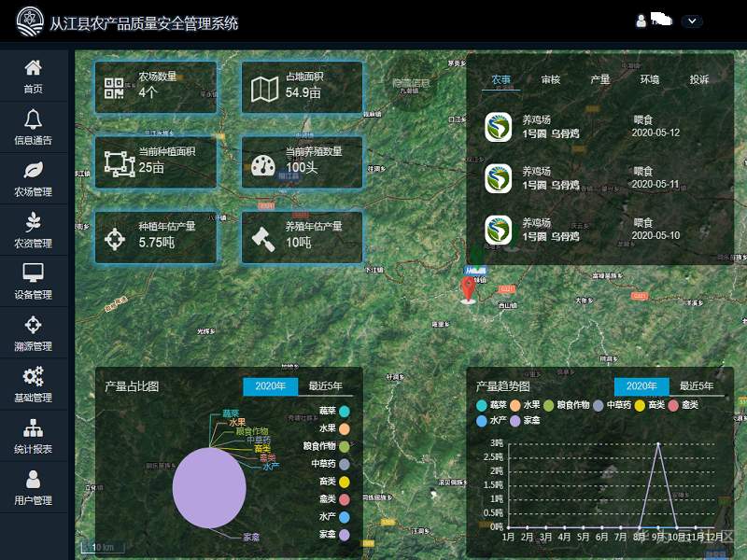Click the 产量占比图 panel title
The height and width of the screenshot is (560, 747).
(132, 386)
